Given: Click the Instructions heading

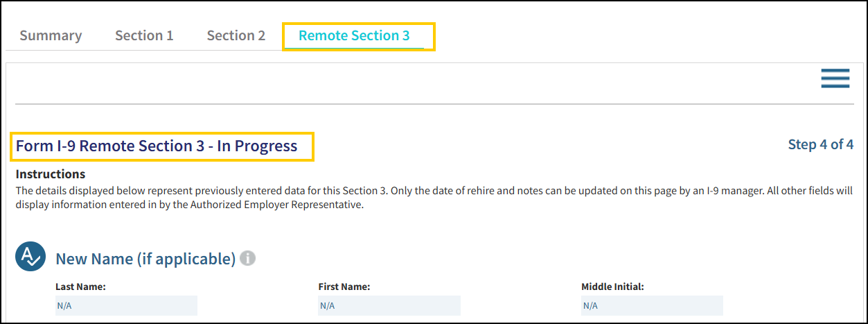Looking at the screenshot, I should tap(51, 174).
